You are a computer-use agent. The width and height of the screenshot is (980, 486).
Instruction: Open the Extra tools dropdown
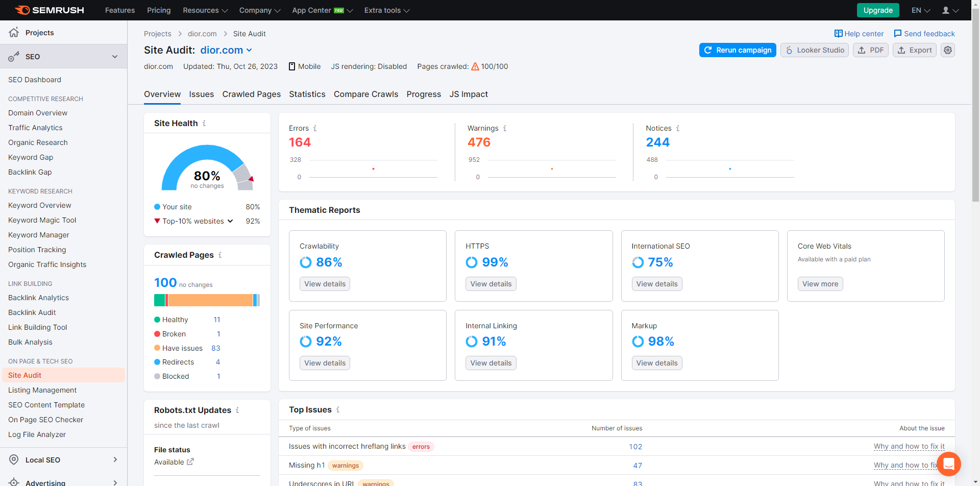387,10
